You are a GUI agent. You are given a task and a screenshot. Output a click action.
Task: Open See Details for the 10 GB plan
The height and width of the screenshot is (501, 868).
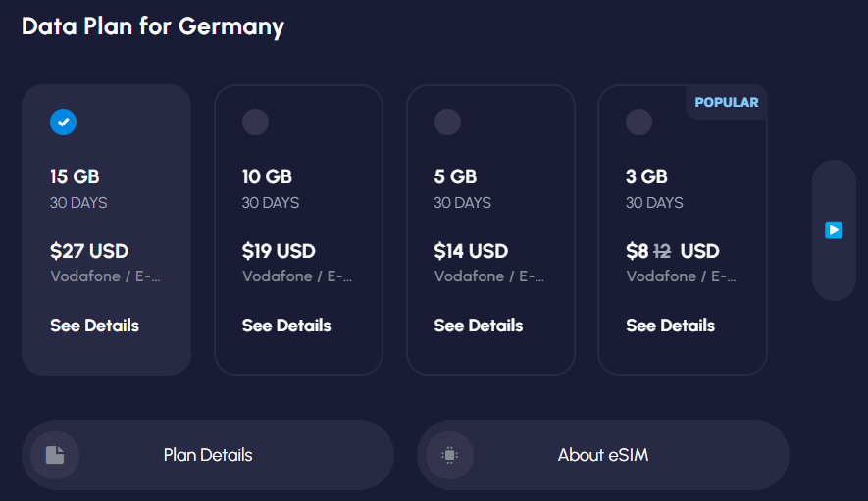click(286, 326)
